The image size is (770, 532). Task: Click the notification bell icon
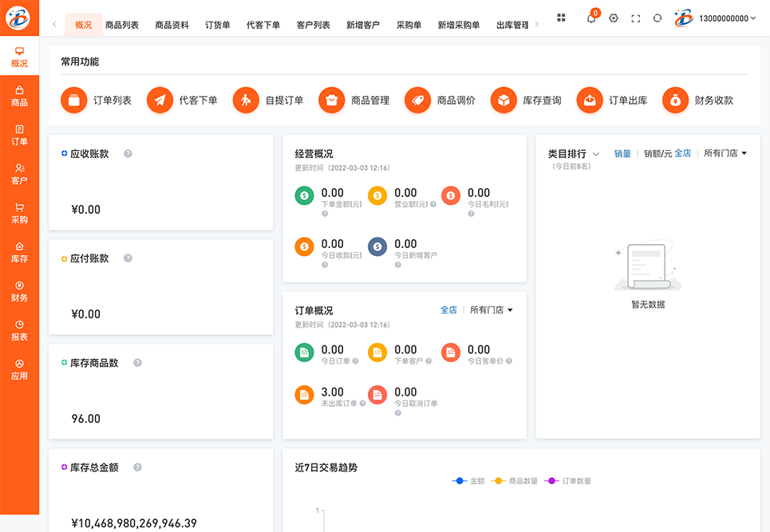click(591, 18)
